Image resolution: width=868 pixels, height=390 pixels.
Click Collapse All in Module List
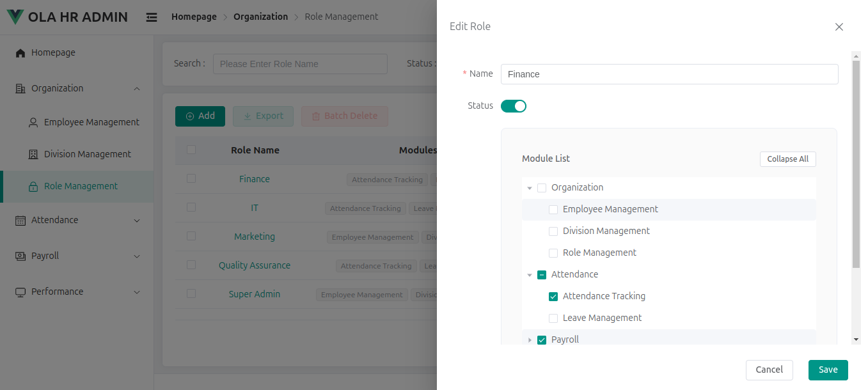788,159
